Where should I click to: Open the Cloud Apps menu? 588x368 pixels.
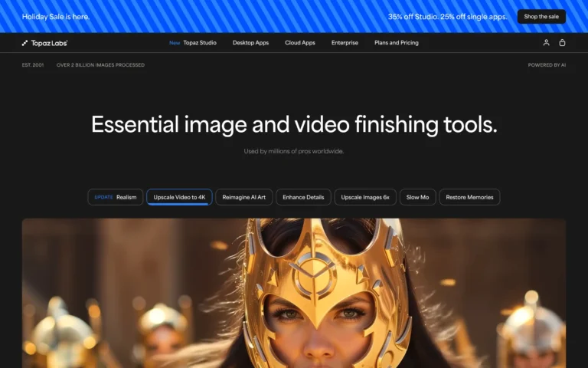point(300,43)
